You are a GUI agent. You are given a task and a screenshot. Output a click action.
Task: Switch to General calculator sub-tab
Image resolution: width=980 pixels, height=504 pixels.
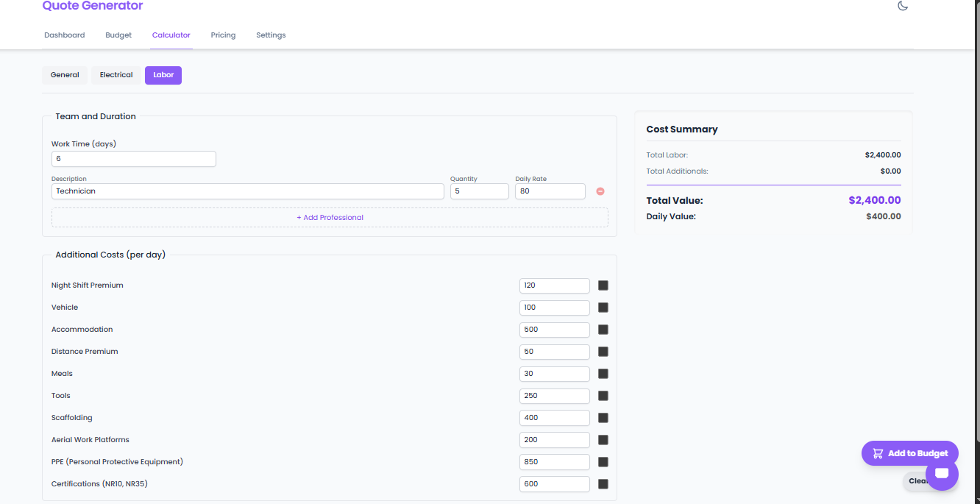tap(65, 75)
